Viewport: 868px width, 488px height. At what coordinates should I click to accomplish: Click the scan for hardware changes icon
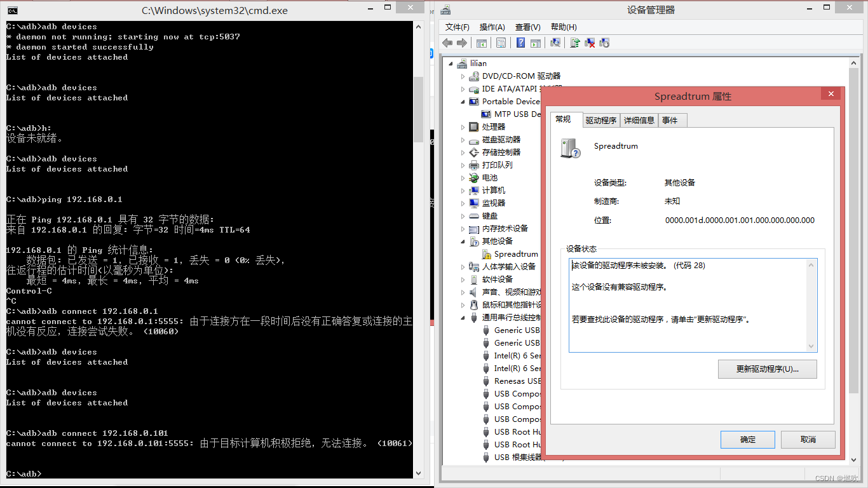point(555,43)
